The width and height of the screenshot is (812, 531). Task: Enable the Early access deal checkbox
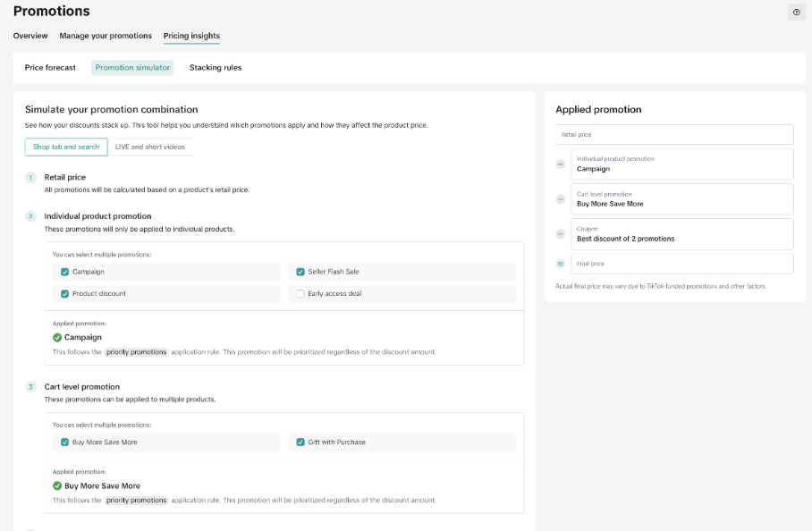click(x=300, y=293)
